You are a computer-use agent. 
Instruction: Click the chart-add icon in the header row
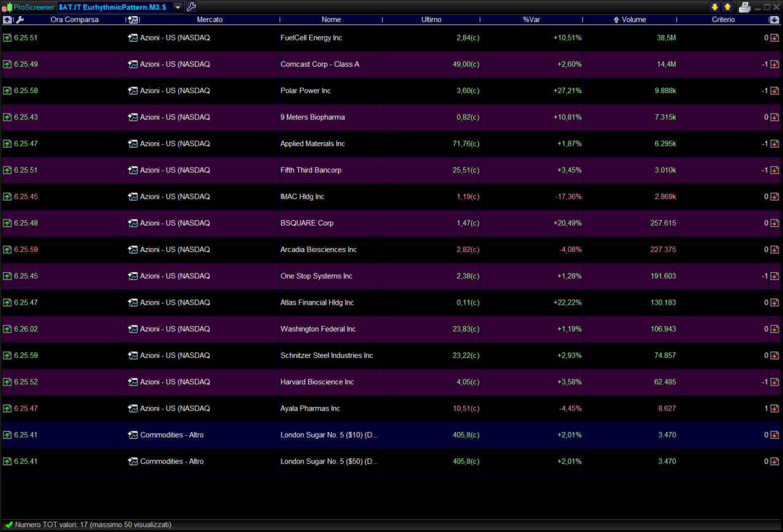(x=132, y=20)
